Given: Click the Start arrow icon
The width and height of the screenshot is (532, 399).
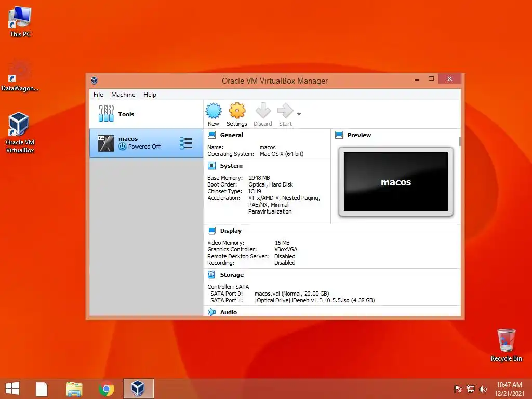Looking at the screenshot, I should click(x=285, y=111).
